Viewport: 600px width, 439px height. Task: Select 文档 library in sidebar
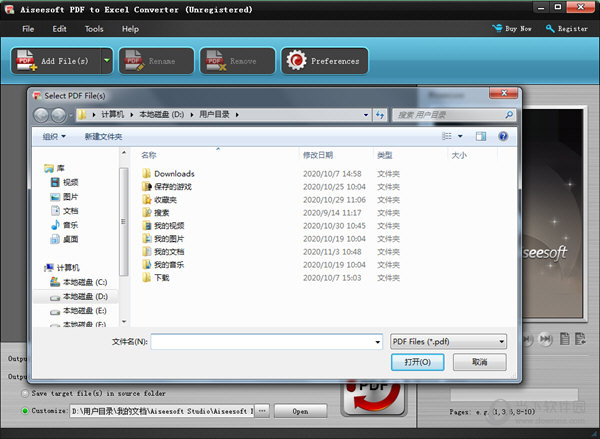[x=64, y=211]
